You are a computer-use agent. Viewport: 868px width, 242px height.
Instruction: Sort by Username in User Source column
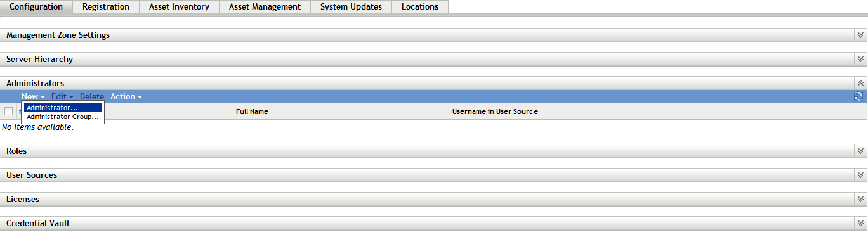[x=495, y=111]
